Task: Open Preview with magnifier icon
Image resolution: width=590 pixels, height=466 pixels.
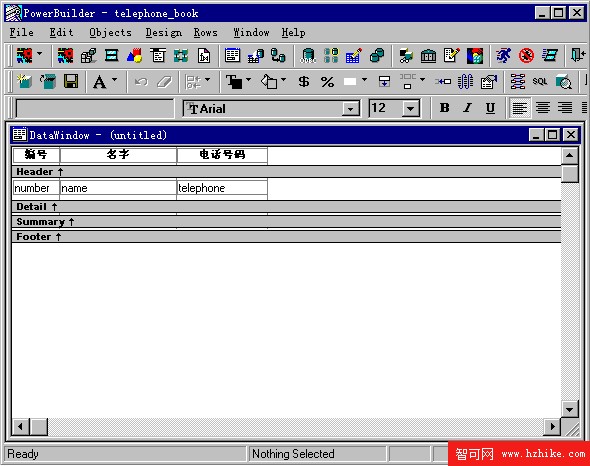Action: 563,81
